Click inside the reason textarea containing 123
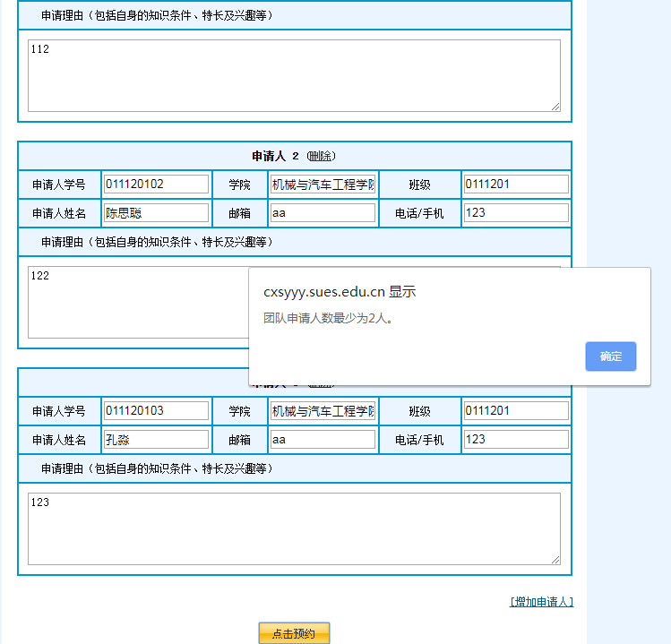Image resolution: width=671 pixels, height=644 pixels. pos(294,529)
